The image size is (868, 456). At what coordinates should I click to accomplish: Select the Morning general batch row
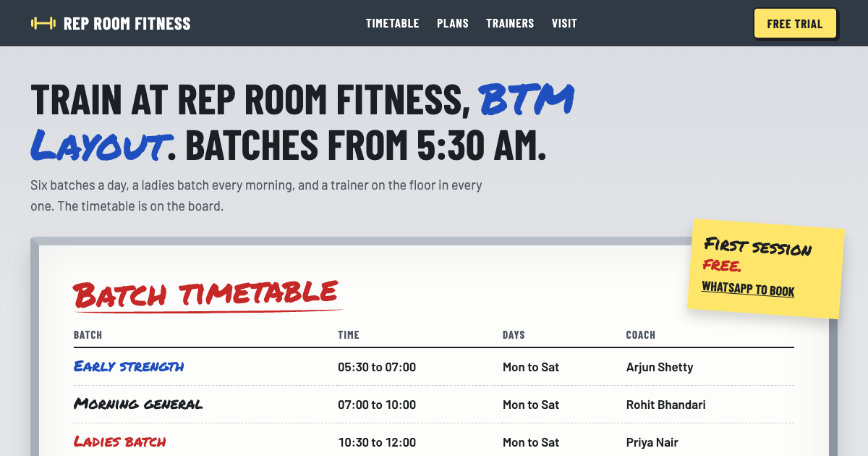(434, 404)
